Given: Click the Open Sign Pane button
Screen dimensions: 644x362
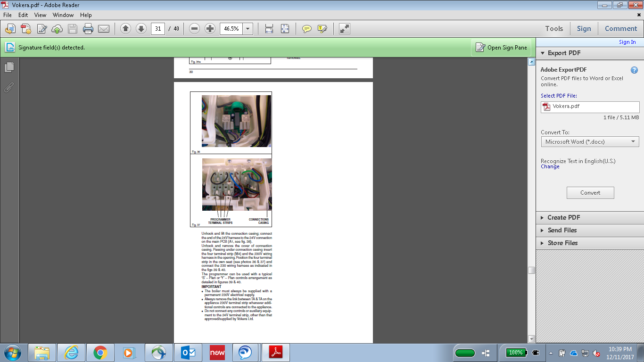Looking at the screenshot, I should point(502,48).
